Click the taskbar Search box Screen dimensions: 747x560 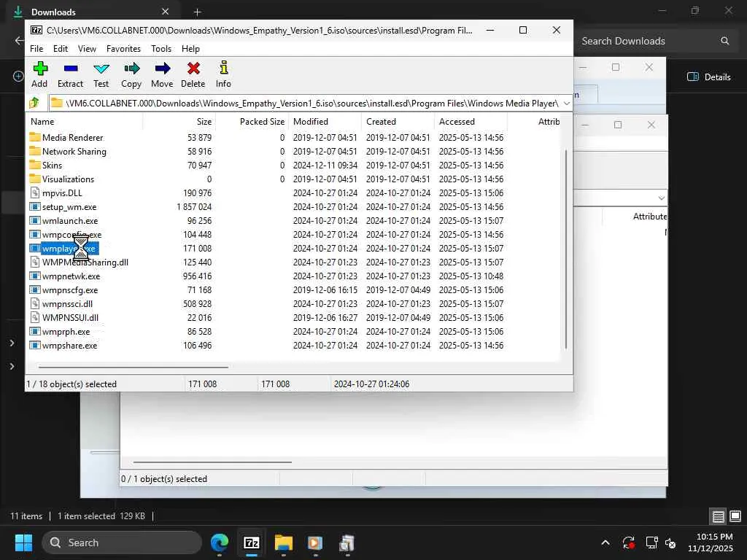click(x=122, y=542)
